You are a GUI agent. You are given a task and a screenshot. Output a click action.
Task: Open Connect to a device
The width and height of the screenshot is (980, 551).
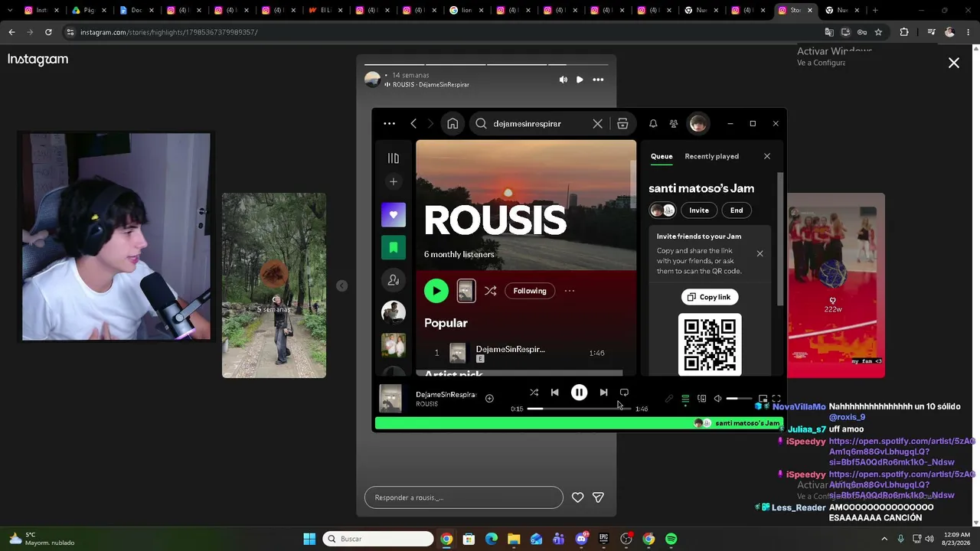point(701,399)
